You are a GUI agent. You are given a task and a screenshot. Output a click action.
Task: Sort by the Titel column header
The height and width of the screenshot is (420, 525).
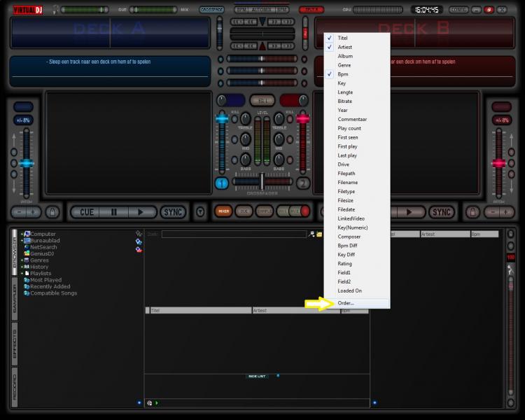click(x=201, y=311)
